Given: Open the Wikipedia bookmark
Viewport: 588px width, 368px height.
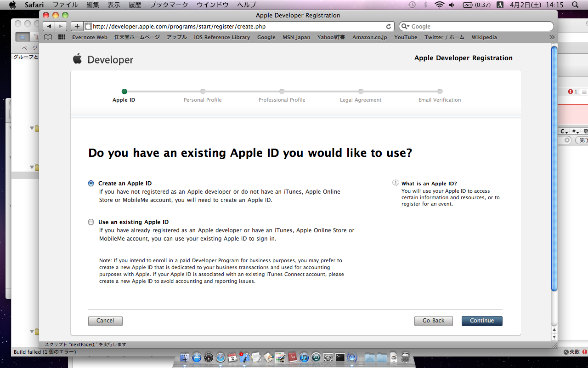Looking at the screenshot, I should 484,37.
